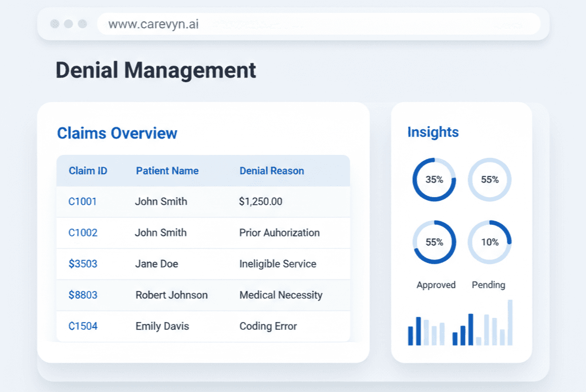This screenshot has height=392, width=586.
Task: Select the Pending label in Insights
Action: pos(488,285)
